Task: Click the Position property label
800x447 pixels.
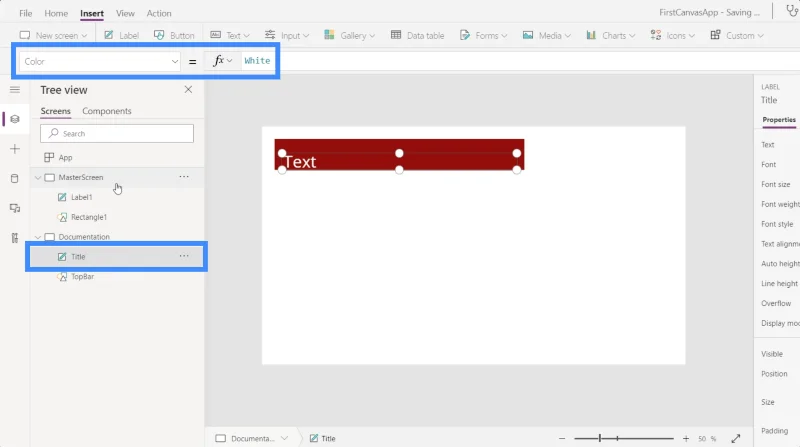Action: [774, 374]
